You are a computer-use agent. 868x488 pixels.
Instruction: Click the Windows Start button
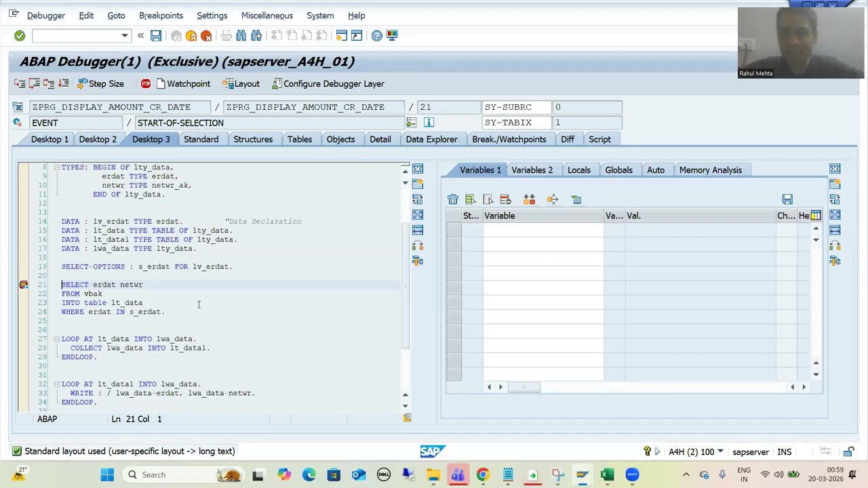pos(108,474)
